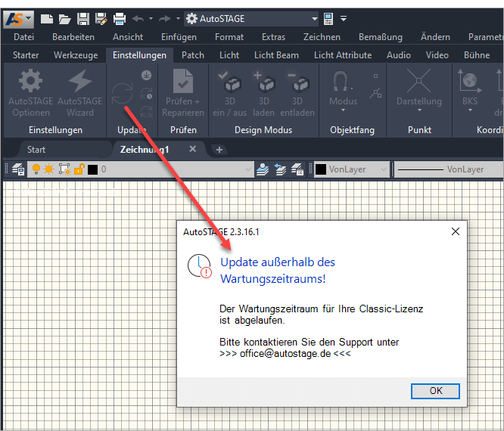Create a new drawing file

(x=47, y=19)
